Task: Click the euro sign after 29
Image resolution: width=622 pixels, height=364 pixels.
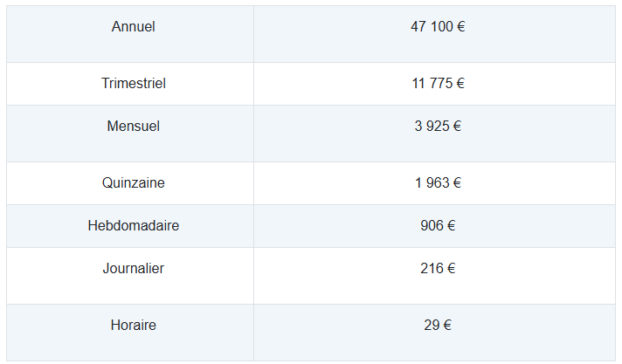Action: [448, 325]
